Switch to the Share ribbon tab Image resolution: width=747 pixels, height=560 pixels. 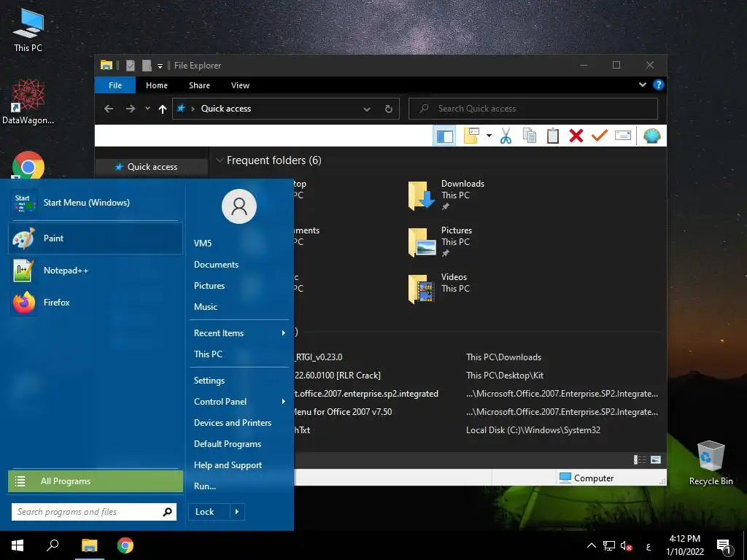pyautogui.click(x=199, y=85)
